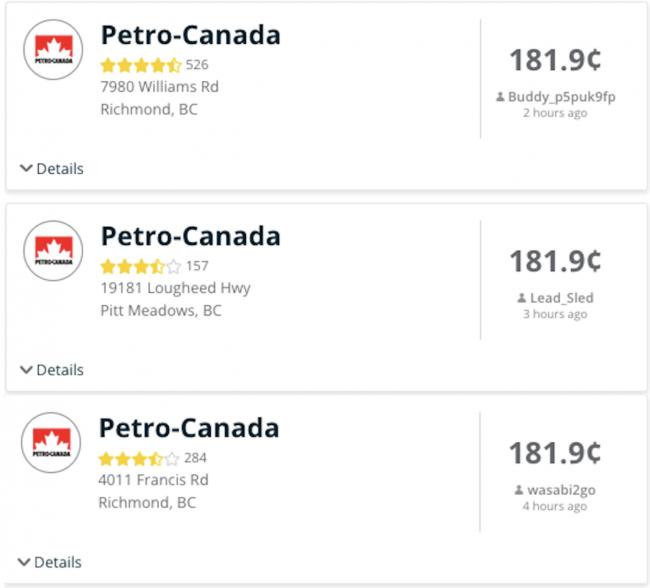650x588 pixels.
Task: Open Petro-Canada title at 7980 Williams Rd
Action: [x=191, y=35]
